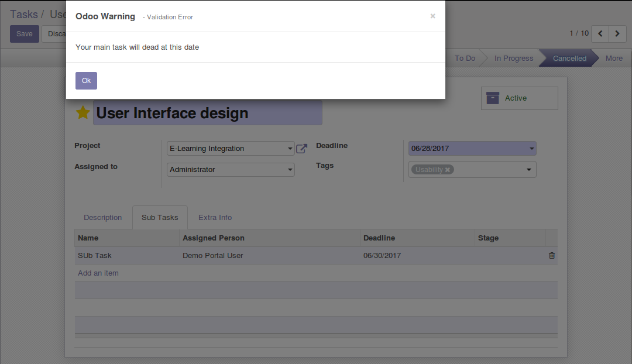The width and height of the screenshot is (632, 364).
Task: Click the User Interface design title field
Action: click(x=207, y=113)
